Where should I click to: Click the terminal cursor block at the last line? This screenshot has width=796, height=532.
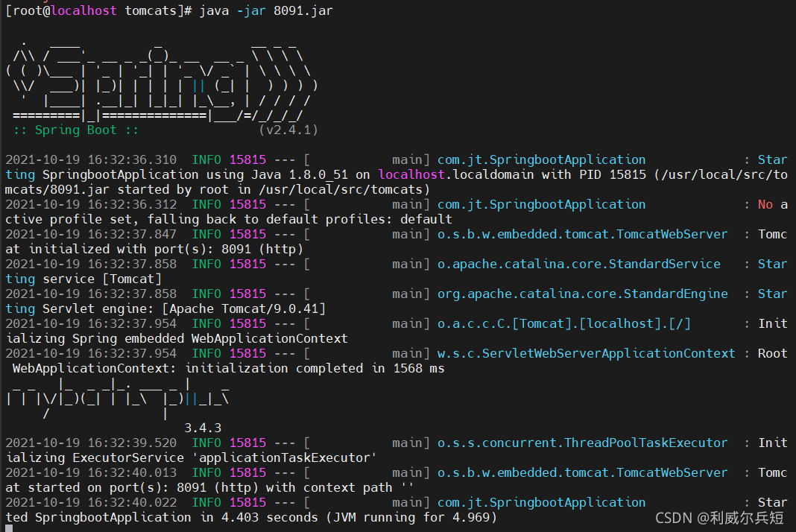9,528
